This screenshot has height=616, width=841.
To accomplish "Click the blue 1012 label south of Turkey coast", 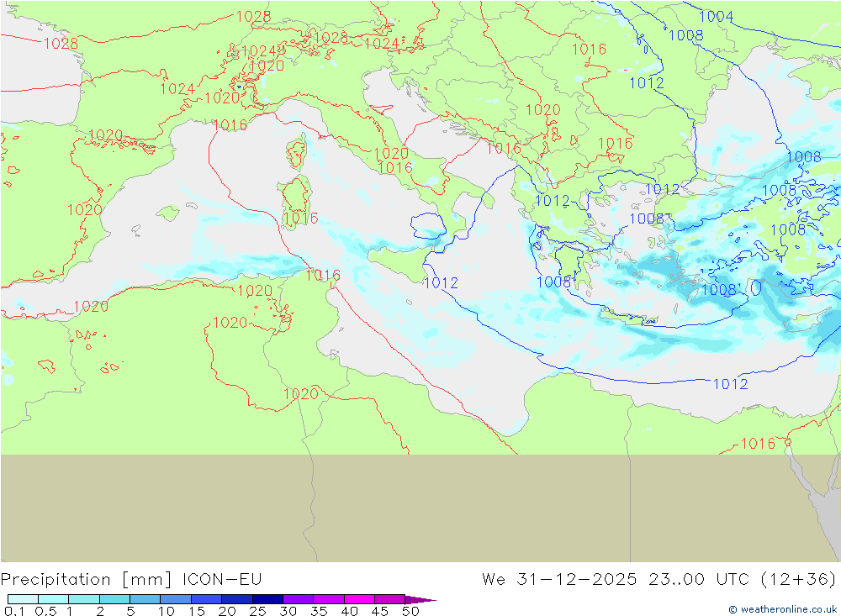I will click(730, 384).
